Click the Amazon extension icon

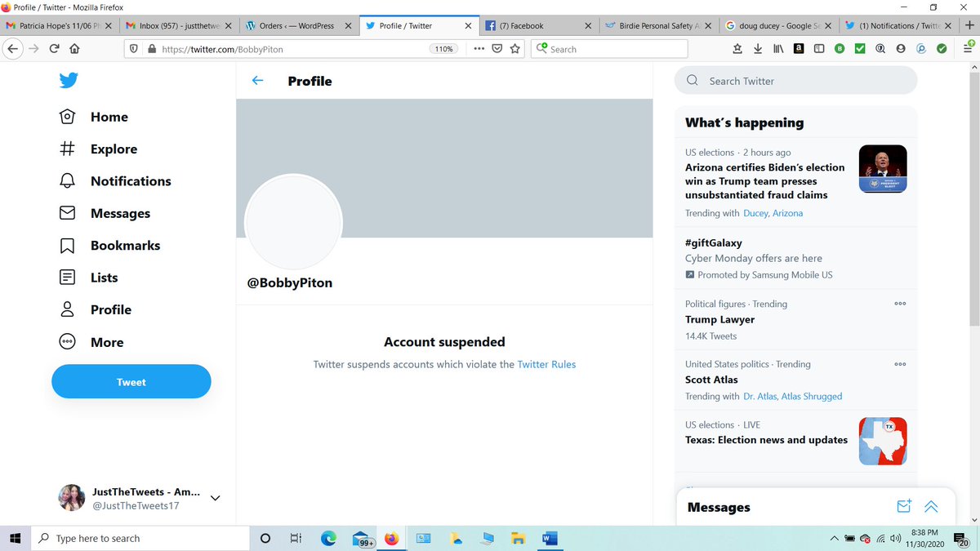pyautogui.click(x=798, y=49)
